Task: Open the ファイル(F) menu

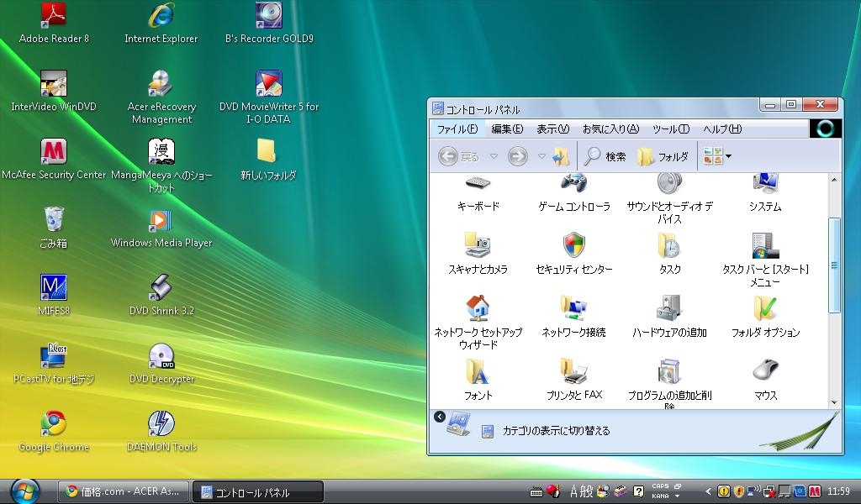Action: tap(457, 129)
